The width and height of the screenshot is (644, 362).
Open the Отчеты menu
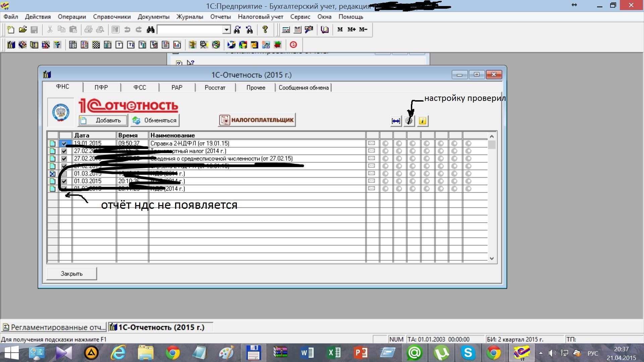click(220, 17)
